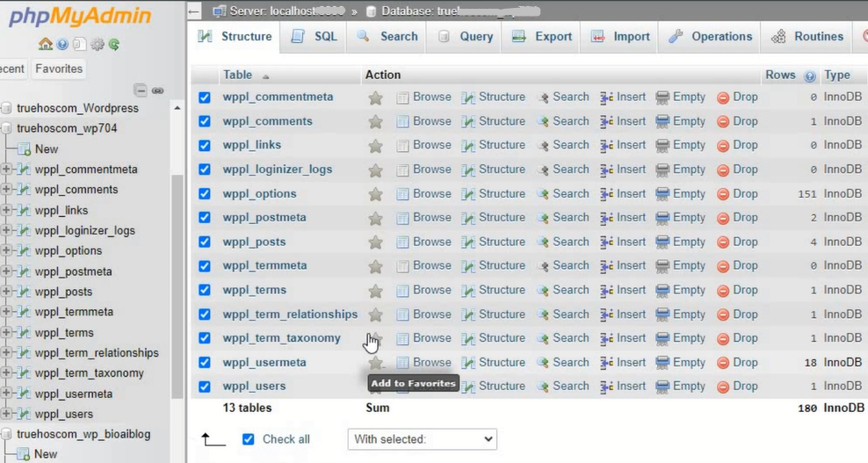This screenshot has height=463, width=868.
Task: Toggle the wppl_usermeta row checkbox
Action: pos(205,363)
